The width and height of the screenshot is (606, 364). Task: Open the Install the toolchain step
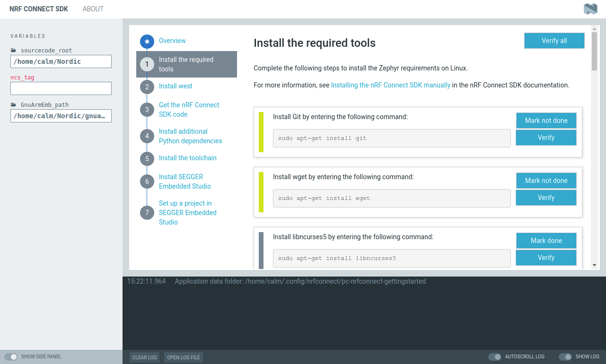pyautogui.click(x=188, y=158)
